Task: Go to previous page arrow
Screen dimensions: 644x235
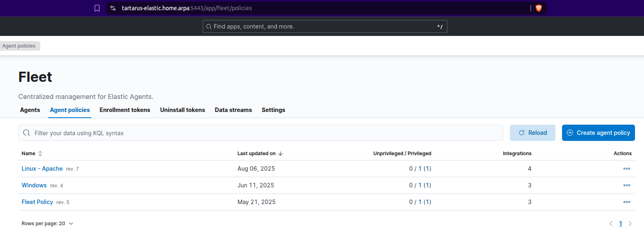Action: coord(611,224)
